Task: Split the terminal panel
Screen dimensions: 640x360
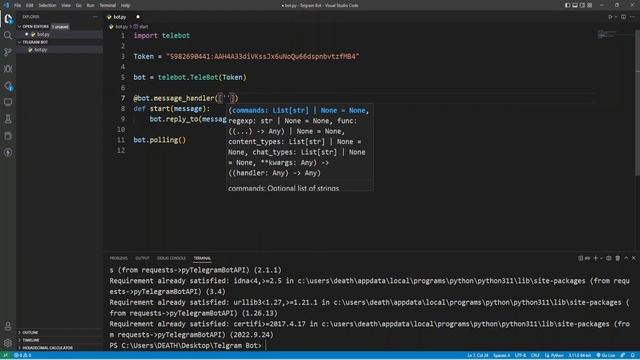Action: pos(609,258)
